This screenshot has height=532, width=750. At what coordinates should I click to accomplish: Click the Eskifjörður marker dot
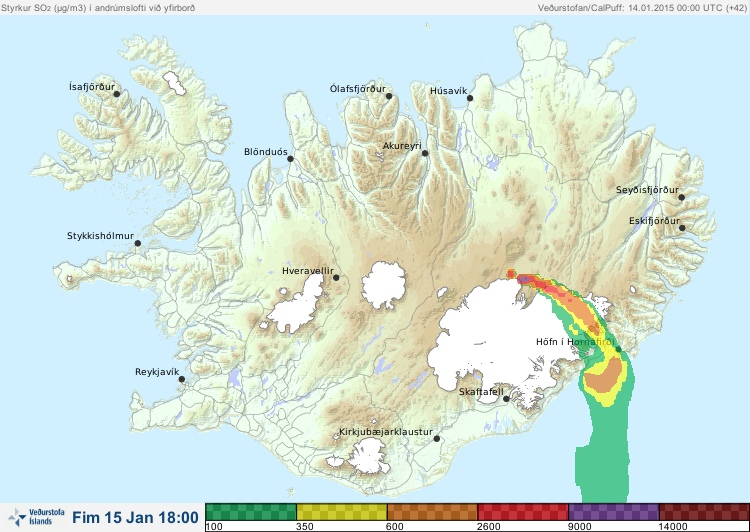click(x=682, y=228)
